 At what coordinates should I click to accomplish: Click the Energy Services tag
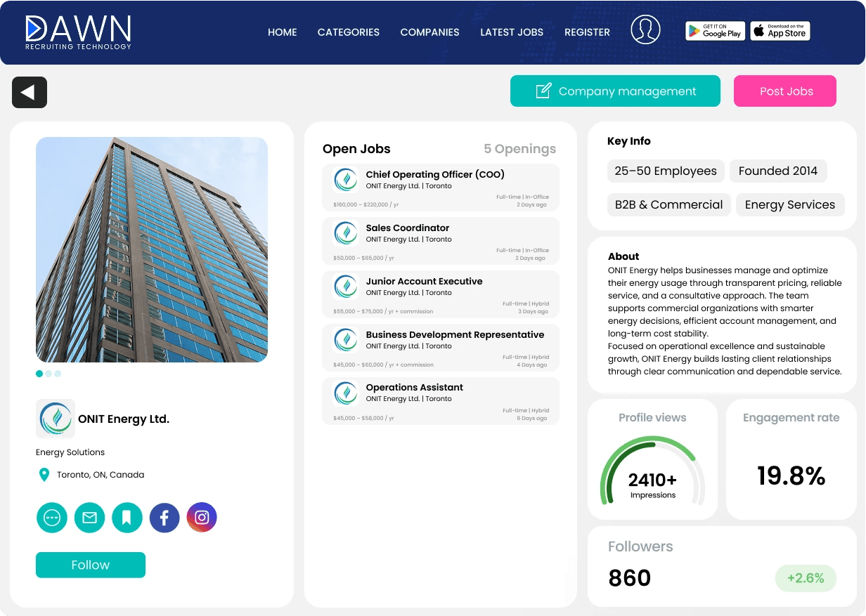click(x=790, y=204)
